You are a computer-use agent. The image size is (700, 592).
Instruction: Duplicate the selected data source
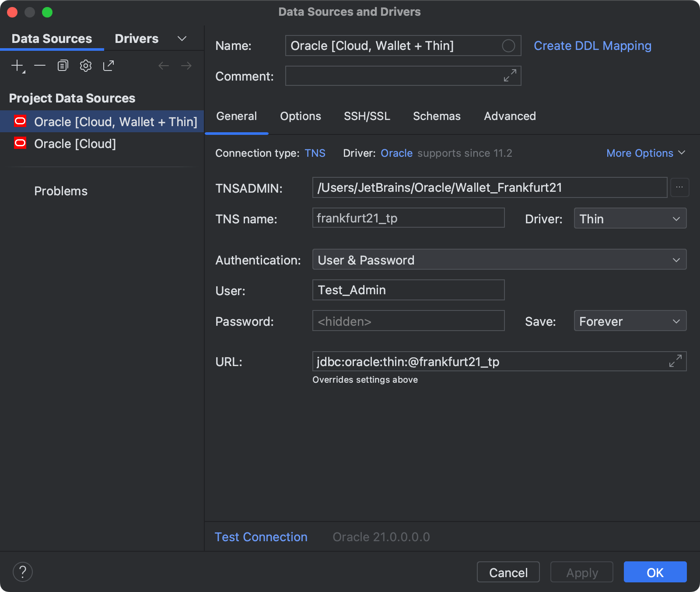click(63, 65)
